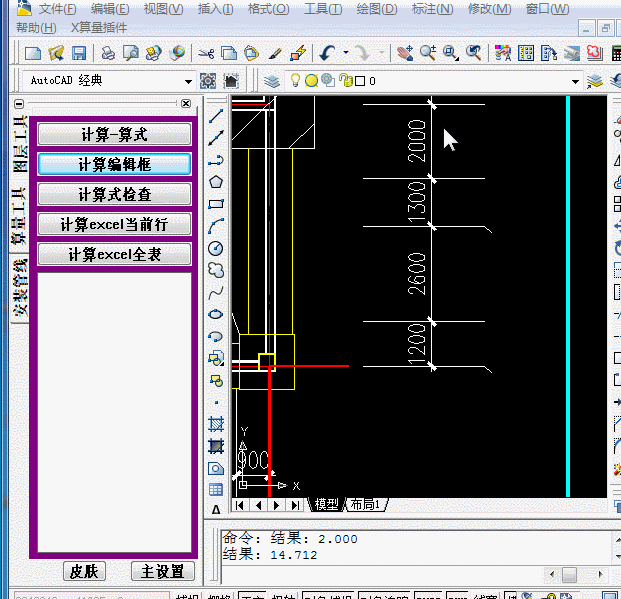Select the Arc draw tool
This screenshot has height=599, width=621.
216,226
